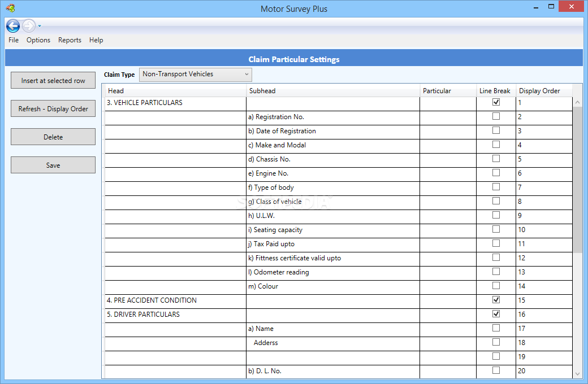Check Line Break for Colour row

[496, 286]
